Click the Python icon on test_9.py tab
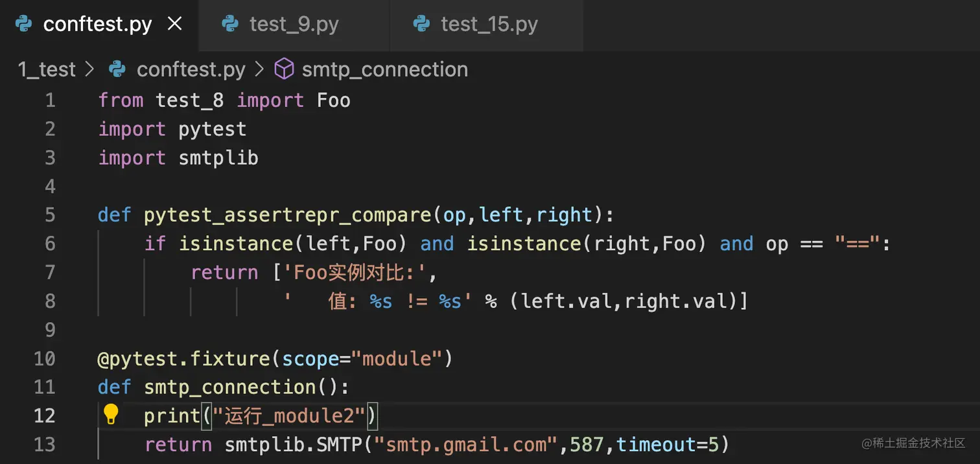 point(230,25)
